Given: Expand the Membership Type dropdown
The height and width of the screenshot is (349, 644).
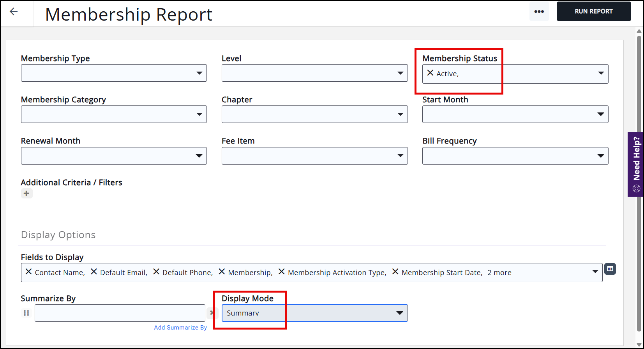Looking at the screenshot, I should click(199, 73).
